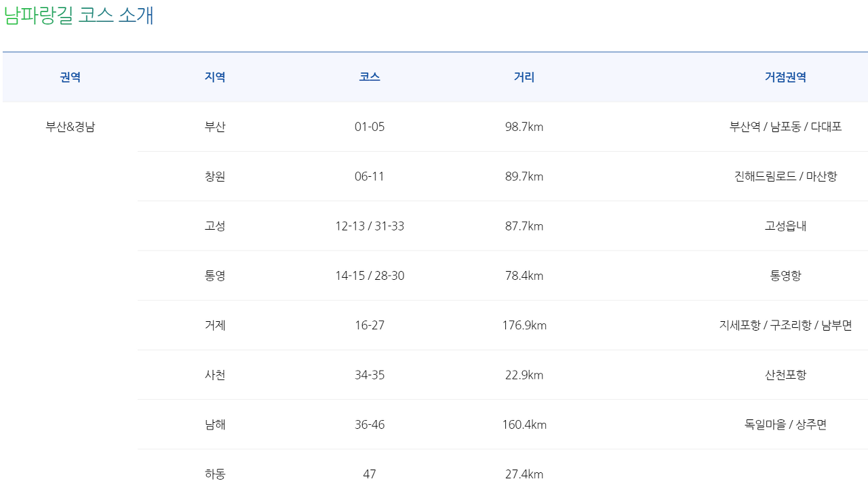Select the 부산 area cell

215,127
